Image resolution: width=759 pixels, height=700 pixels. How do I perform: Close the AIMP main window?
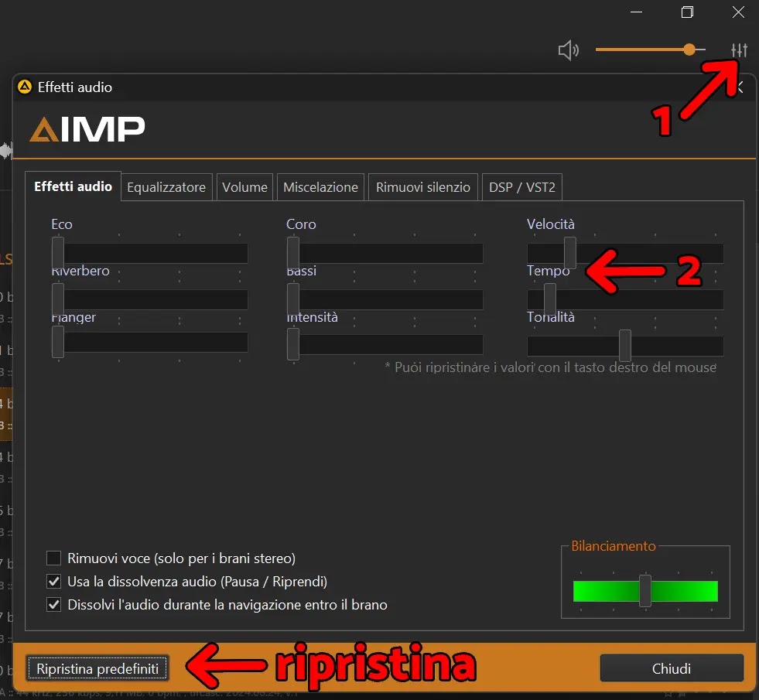pyautogui.click(x=738, y=12)
